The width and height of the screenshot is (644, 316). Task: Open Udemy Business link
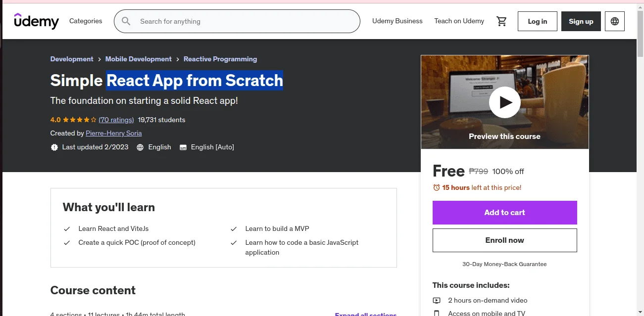pos(397,21)
